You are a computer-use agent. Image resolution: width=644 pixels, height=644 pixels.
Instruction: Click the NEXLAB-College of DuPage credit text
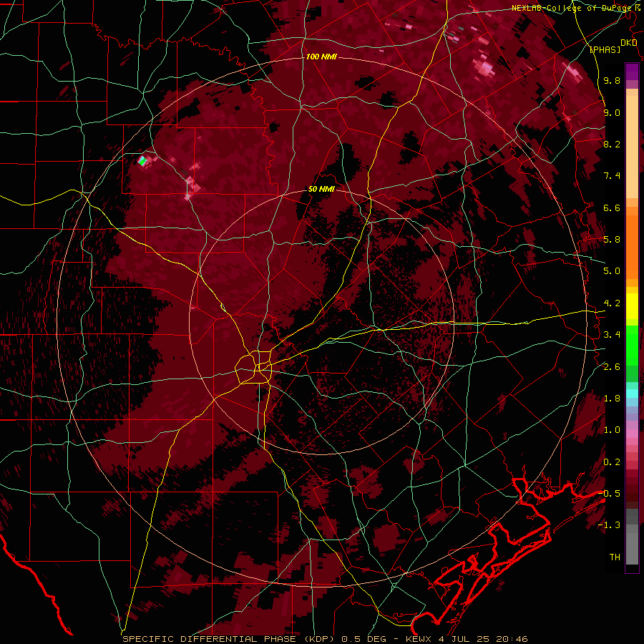point(570,8)
